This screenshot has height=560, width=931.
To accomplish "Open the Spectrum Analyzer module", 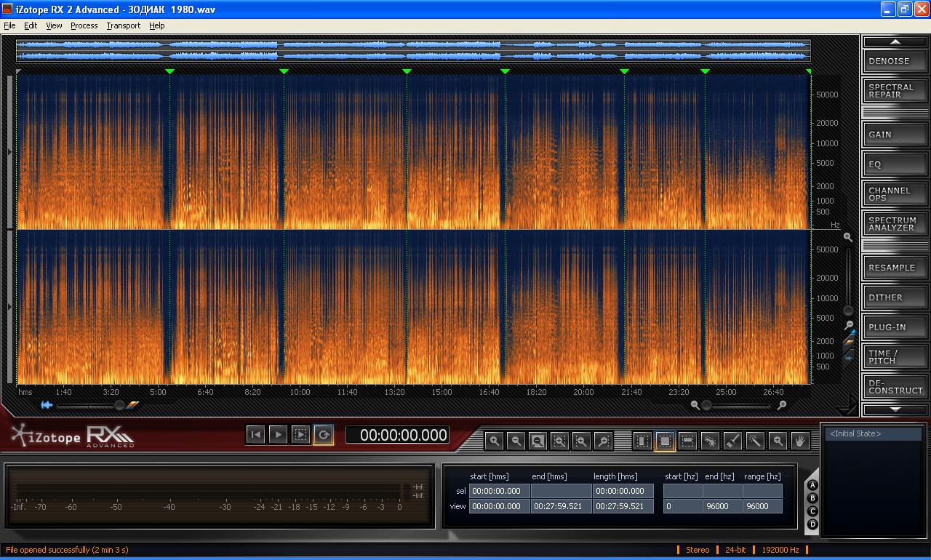I will (895, 224).
